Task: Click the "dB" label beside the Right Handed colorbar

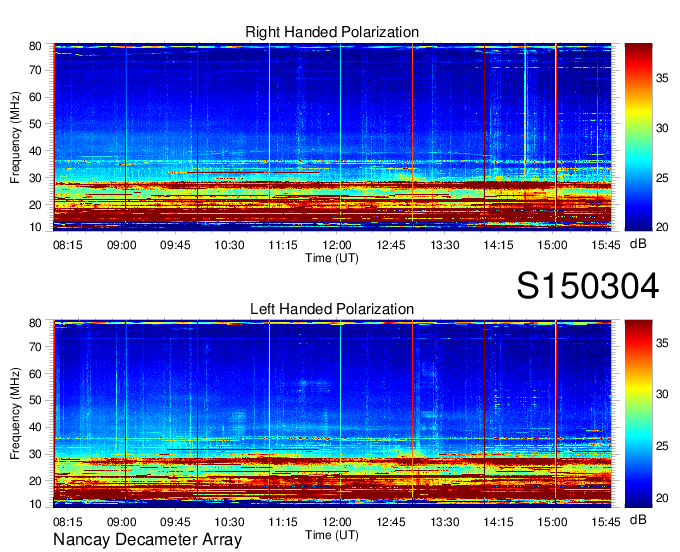Action: (638, 244)
